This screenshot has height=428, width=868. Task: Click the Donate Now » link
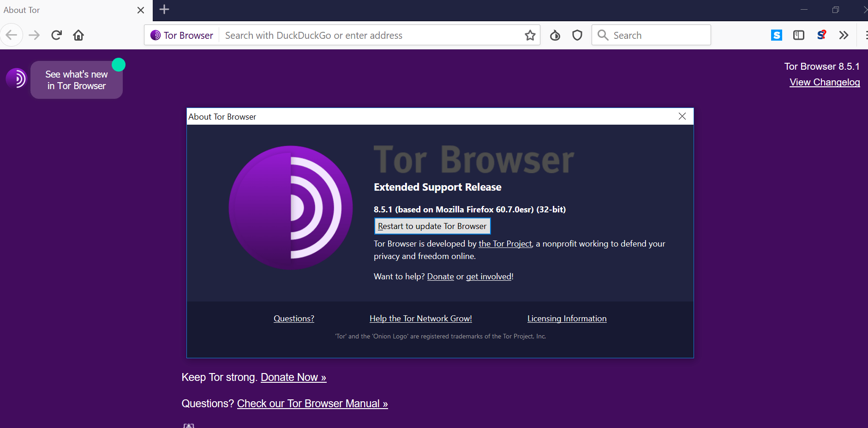tap(293, 377)
